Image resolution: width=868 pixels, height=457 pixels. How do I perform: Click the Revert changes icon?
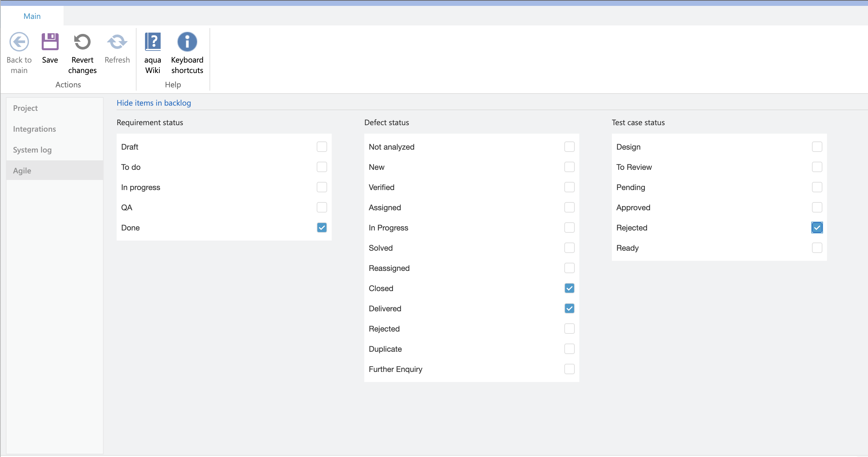point(82,42)
